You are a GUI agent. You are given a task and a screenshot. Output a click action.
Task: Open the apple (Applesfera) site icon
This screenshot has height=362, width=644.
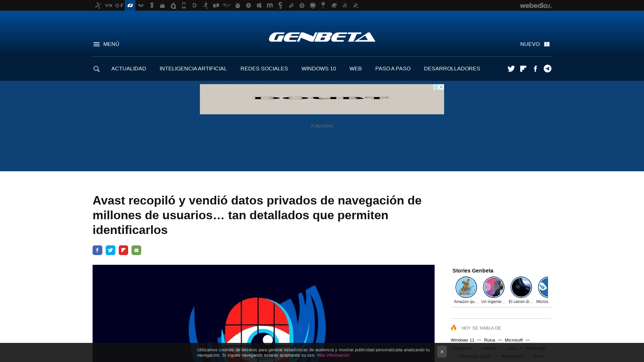point(173,5)
